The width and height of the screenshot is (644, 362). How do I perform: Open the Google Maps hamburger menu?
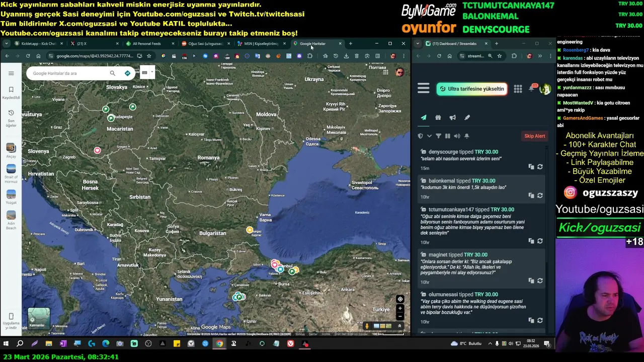point(11,73)
